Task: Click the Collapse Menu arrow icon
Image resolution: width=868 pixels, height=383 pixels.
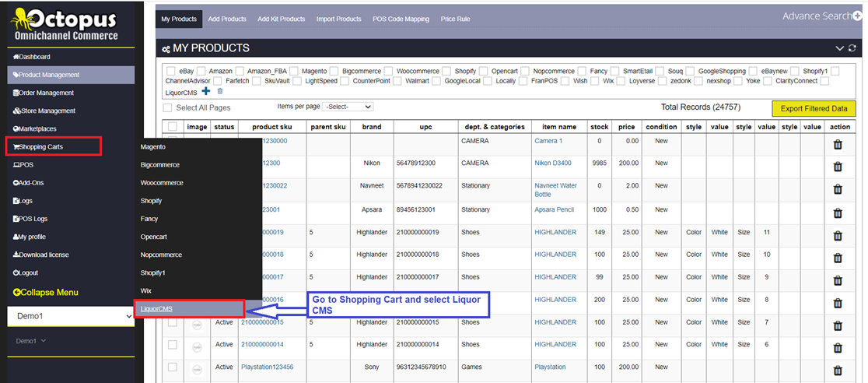Action: tap(16, 293)
